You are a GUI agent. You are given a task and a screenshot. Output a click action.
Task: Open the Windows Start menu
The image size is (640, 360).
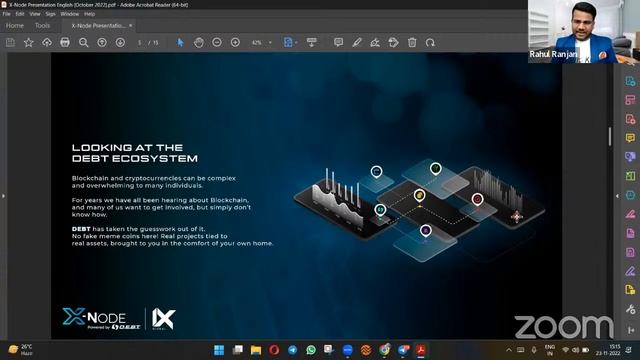pyautogui.click(x=219, y=350)
